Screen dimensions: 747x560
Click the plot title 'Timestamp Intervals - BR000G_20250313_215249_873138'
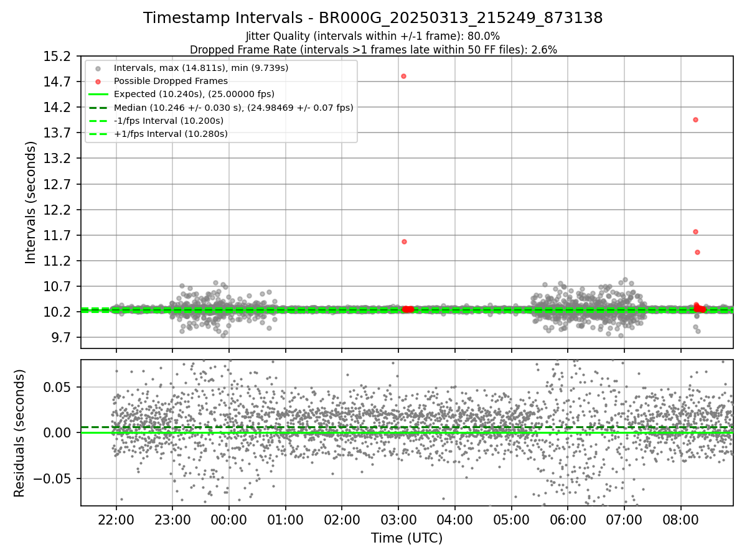(x=373, y=18)
